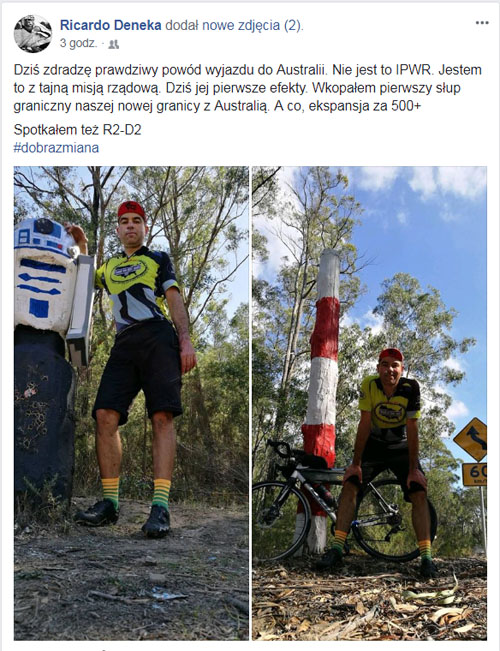This screenshot has width=500, height=651.
Task: Click the '3 godz.' post timestamp
Action: click(78, 43)
